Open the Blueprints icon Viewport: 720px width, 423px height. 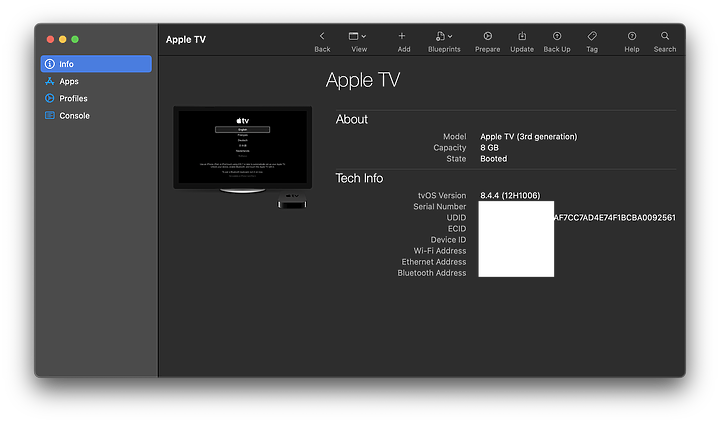click(440, 36)
